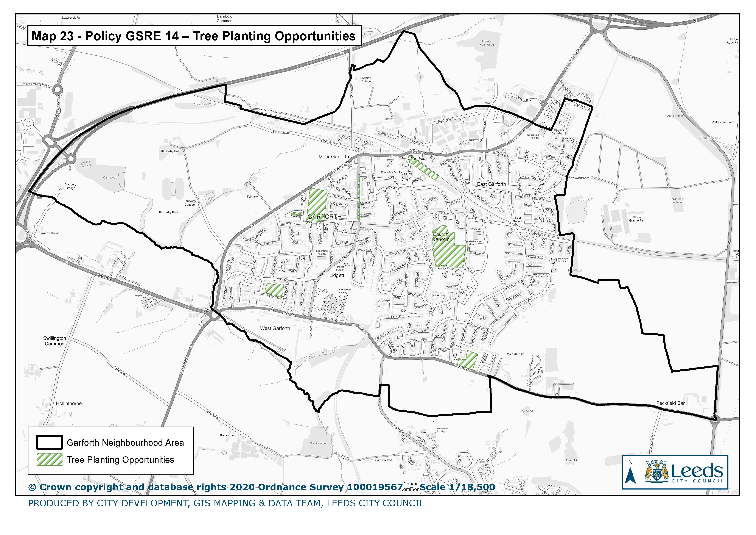The width and height of the screenshot is (756, 535).
Task: Click the West Garforth label
Action: pos(275,328)
